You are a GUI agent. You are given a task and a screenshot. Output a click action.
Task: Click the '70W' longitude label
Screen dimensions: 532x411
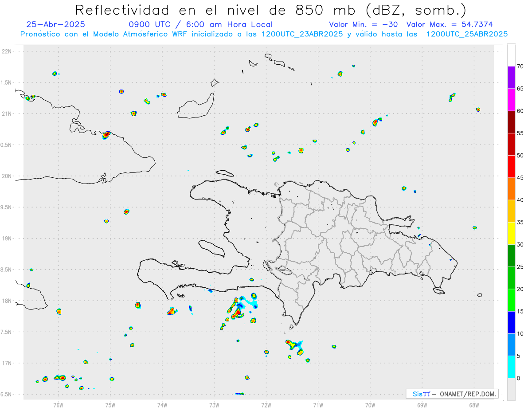pos(370,405)
